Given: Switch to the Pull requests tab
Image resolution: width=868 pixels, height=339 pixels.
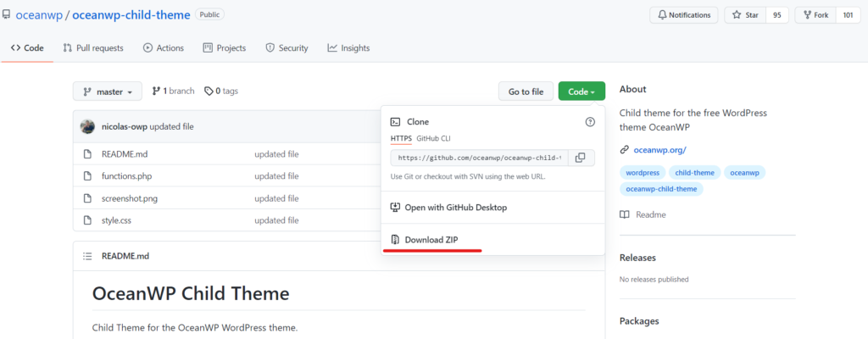Looking at the screenshot, I should coord(93,48).
